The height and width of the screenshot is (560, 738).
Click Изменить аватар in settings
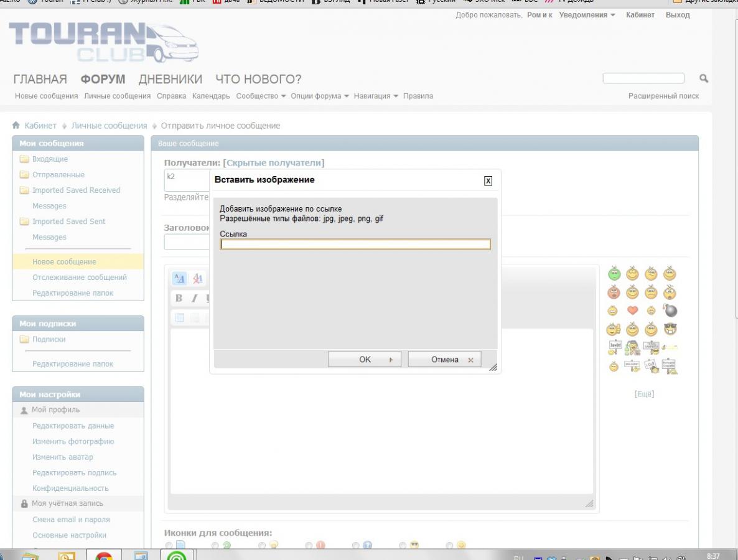pos(63,457)
